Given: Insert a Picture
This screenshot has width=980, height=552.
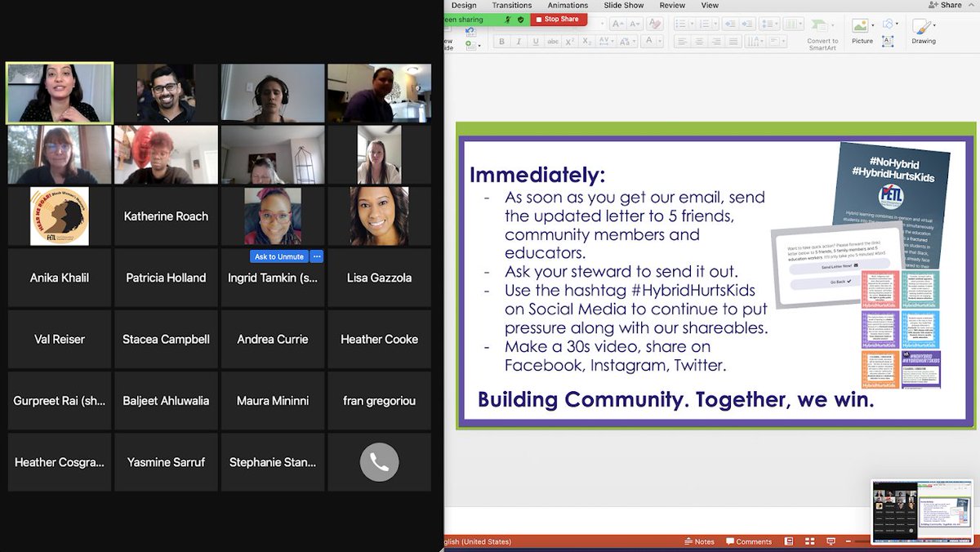Looking at the screenshot, I should 861,31.
